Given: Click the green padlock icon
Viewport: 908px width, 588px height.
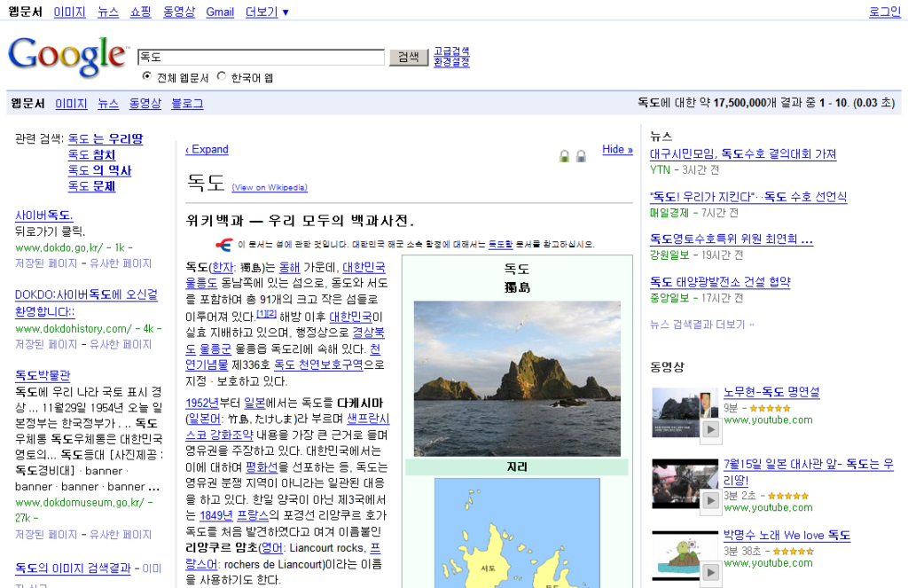Looking at the screenshot, I should tap(564, 156).
